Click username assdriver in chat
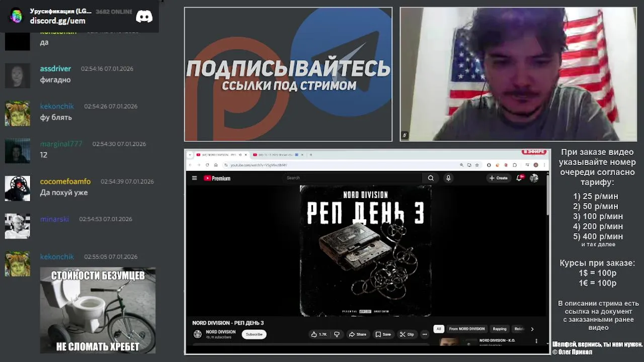 [x=55, y=68]
